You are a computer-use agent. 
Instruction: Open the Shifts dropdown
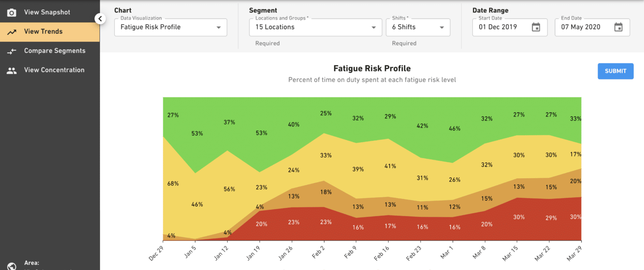[441, 27]
